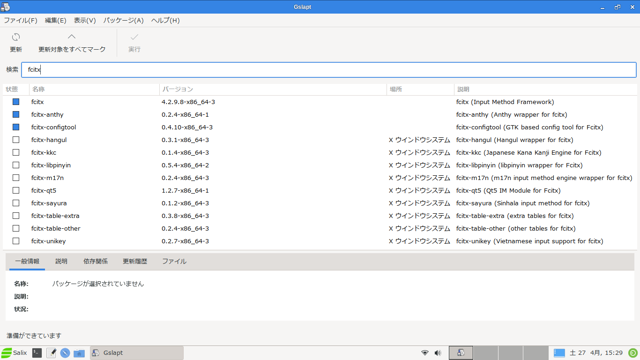Mark the fcitx-table-extra checkbox

pos(16,216)
